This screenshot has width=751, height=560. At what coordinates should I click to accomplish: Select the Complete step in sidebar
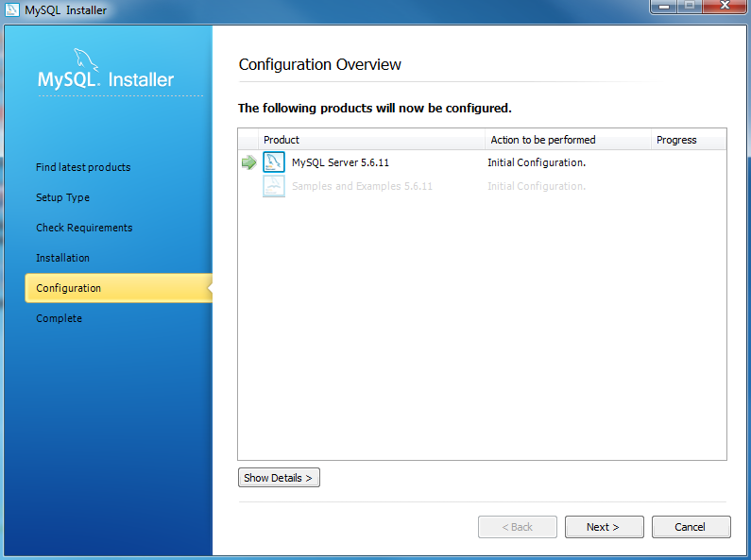click(59, 318)
